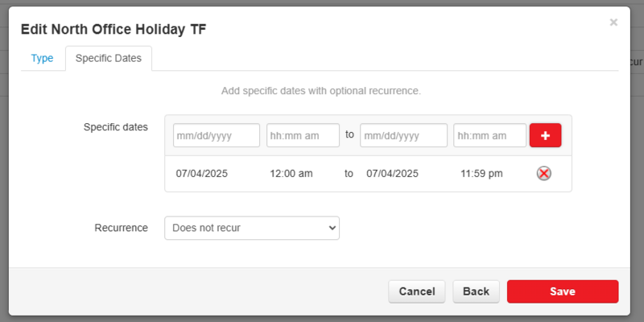Select the Specific Dates tab
Screen dimensions: 644x322
(109, 59)
